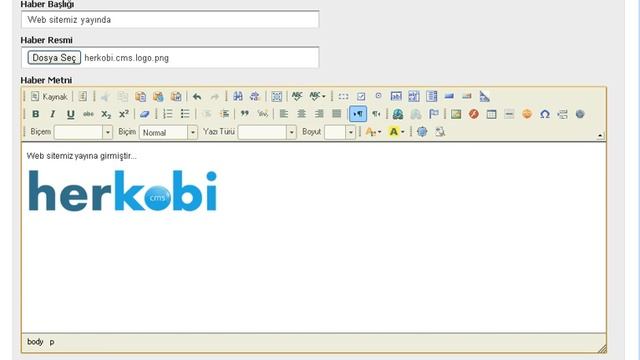Insert a special character omega icon

[544, 114]
